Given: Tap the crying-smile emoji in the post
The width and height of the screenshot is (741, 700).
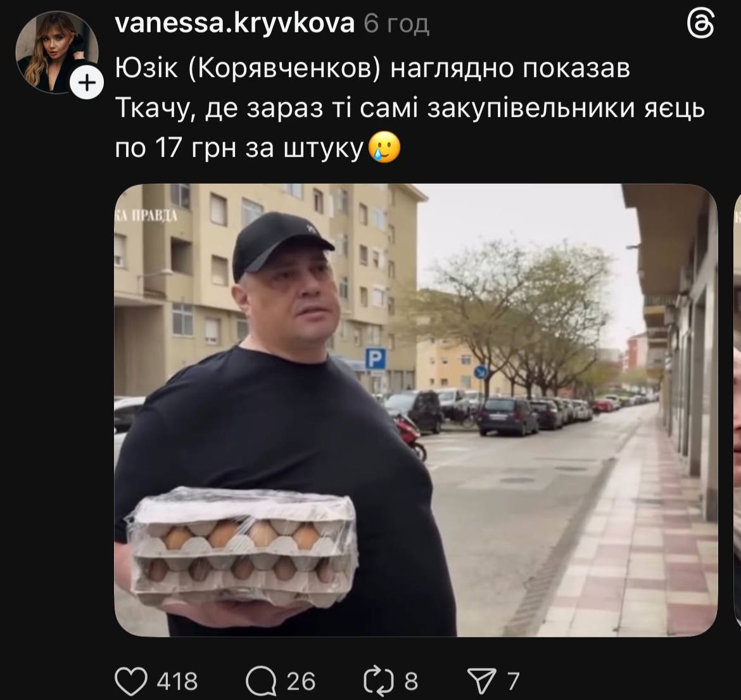Looking at the screenshot, I should click(384, 148).
